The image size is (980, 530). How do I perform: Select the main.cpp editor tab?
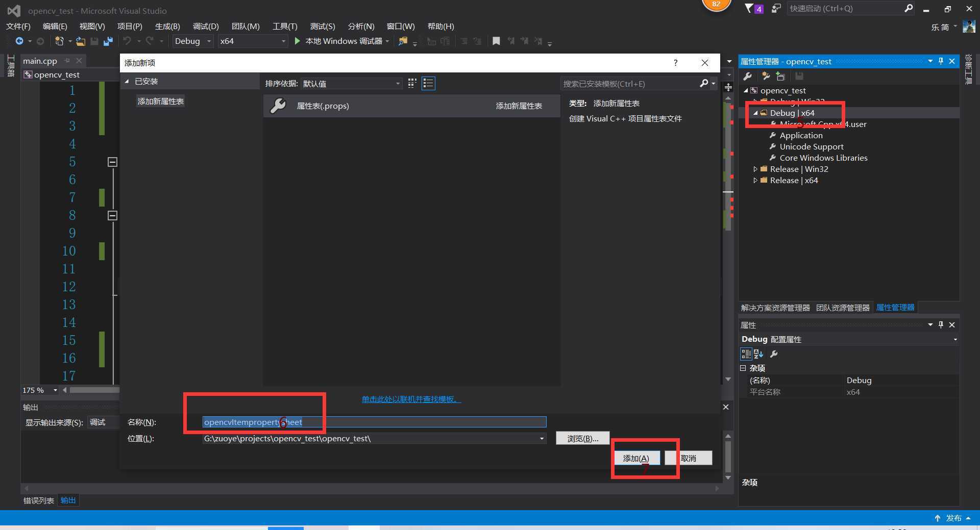click(x=40, y=61)
